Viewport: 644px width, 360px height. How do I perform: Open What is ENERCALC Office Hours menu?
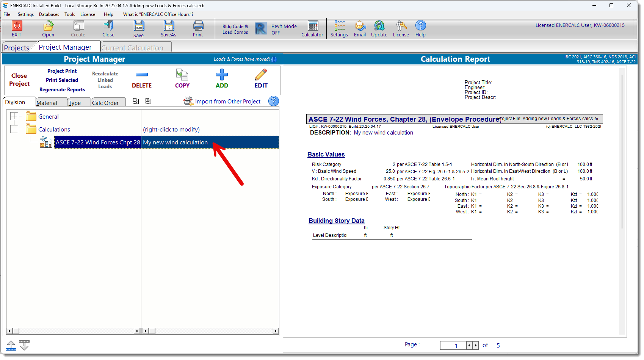tap(158, 14)
